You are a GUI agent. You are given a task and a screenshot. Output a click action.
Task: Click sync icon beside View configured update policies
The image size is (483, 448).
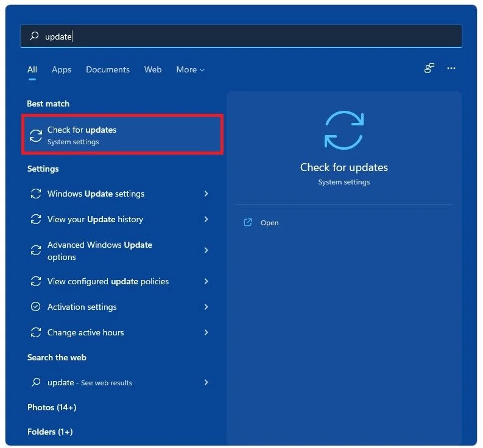coord(36,281)
